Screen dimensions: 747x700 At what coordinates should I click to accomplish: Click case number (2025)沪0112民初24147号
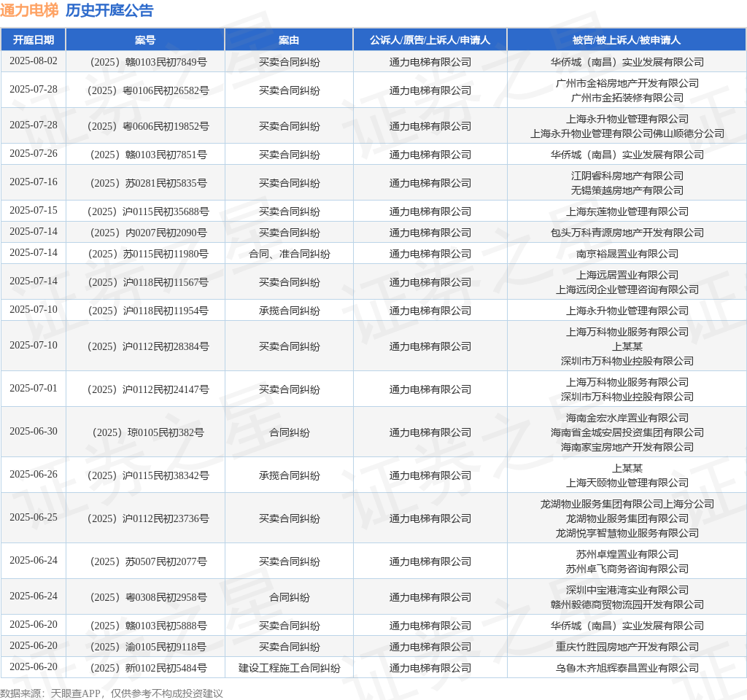pos(148,389)
